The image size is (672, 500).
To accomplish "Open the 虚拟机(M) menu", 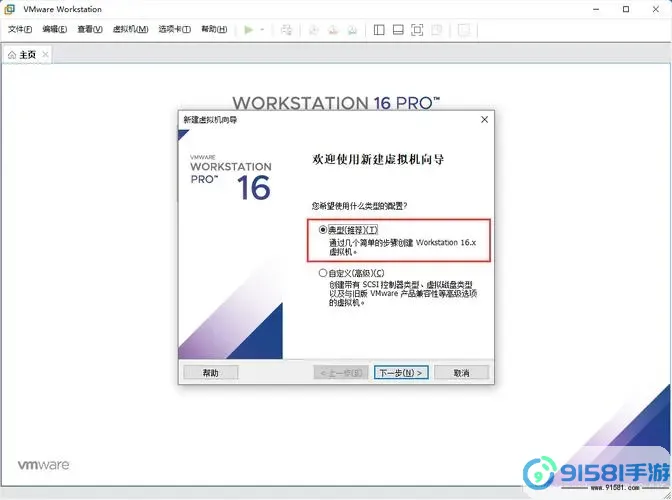I will click(130, 29).
